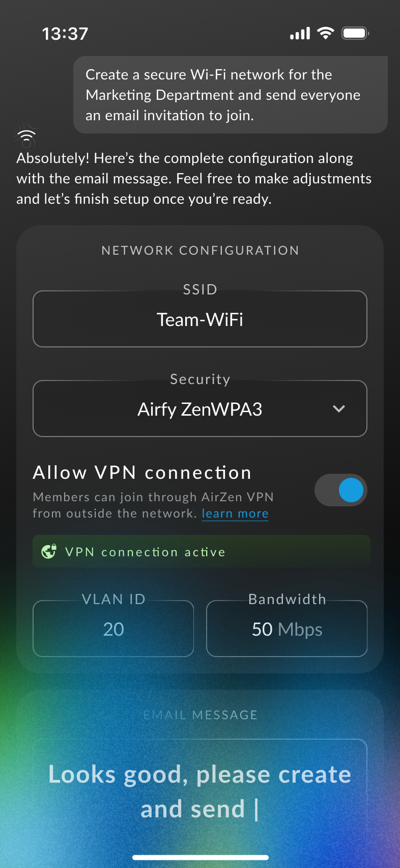Screen dimensions: 400x868
Task: Tap the home indicator bar
Action: tap(200, 857)
